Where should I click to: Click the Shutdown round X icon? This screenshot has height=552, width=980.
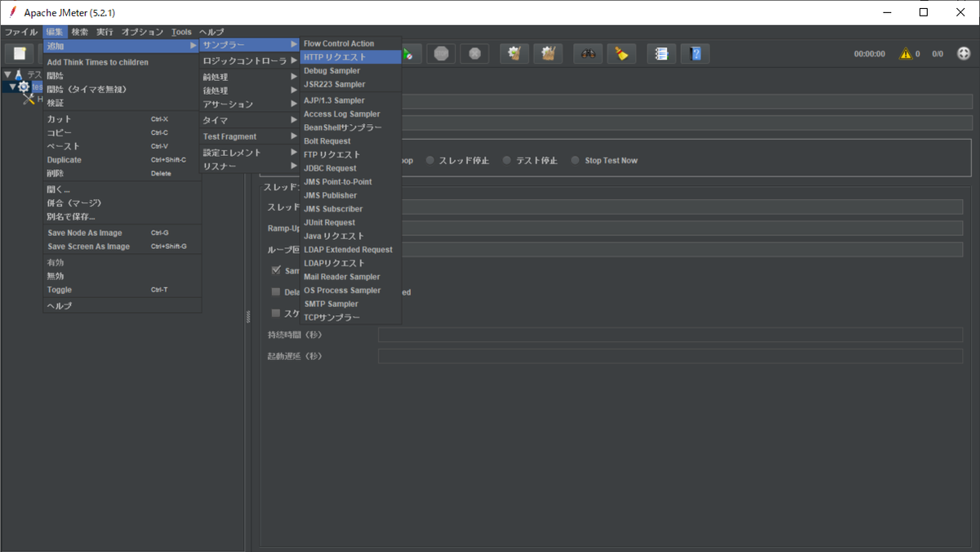click(474, 54)
